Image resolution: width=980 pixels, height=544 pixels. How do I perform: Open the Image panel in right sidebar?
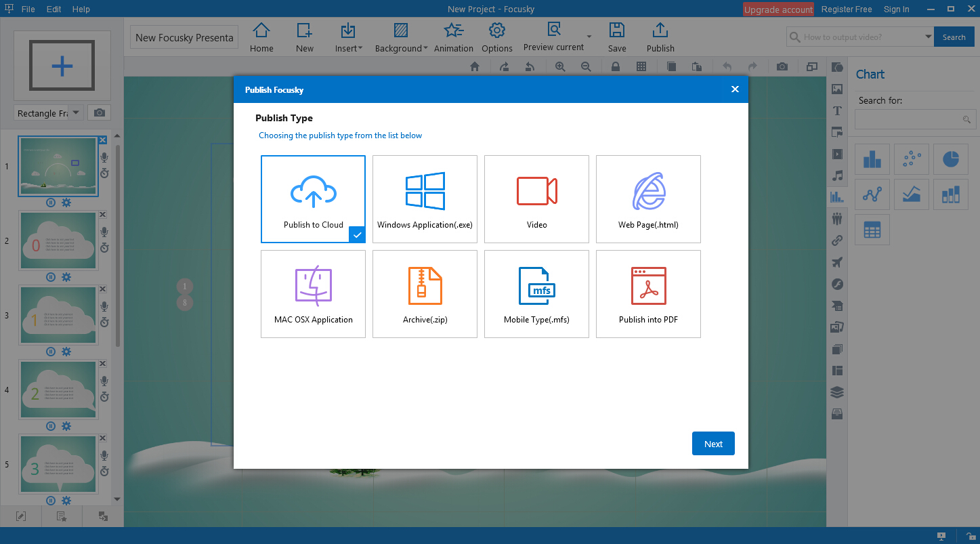point(837,89)
